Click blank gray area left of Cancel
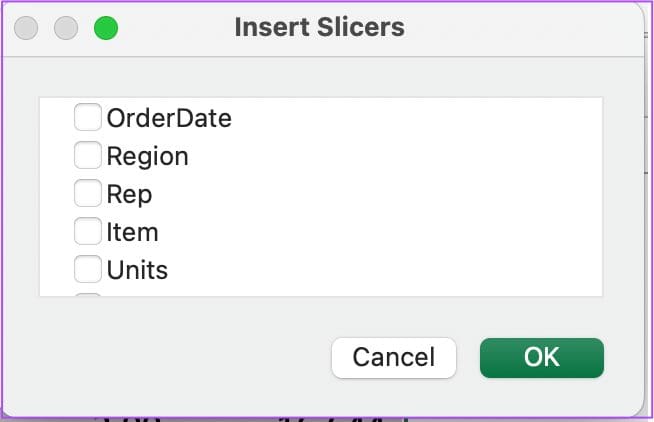The width and height of the screenshot is (654, 422). 180,357
